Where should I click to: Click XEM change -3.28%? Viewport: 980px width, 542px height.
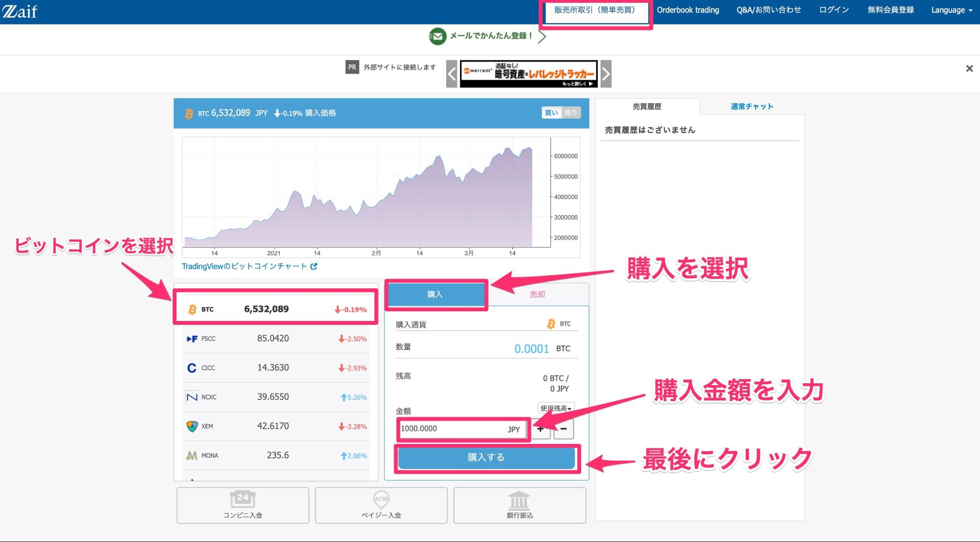(x=352, y=427)
